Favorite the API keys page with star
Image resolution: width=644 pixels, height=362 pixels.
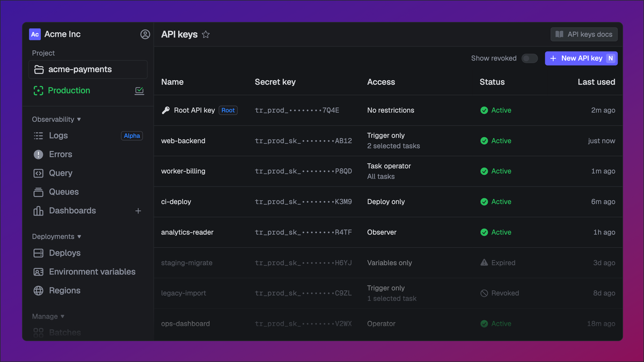(206, 34)
